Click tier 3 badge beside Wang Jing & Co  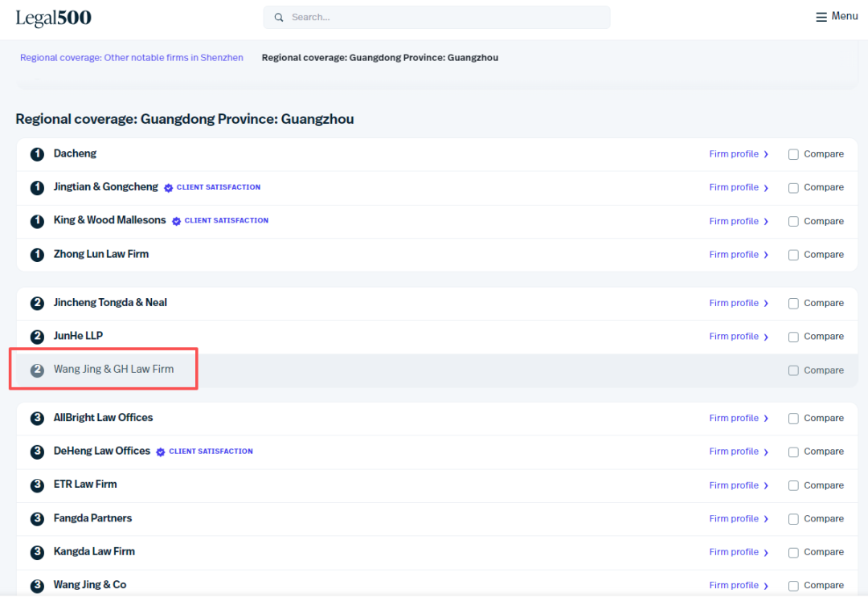(x=37, y=586)
